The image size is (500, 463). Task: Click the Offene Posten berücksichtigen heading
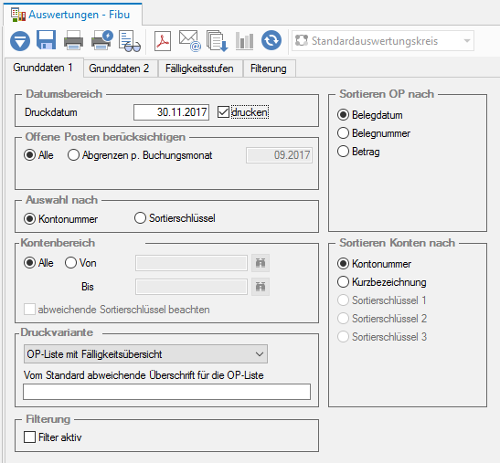pos(105,137)
